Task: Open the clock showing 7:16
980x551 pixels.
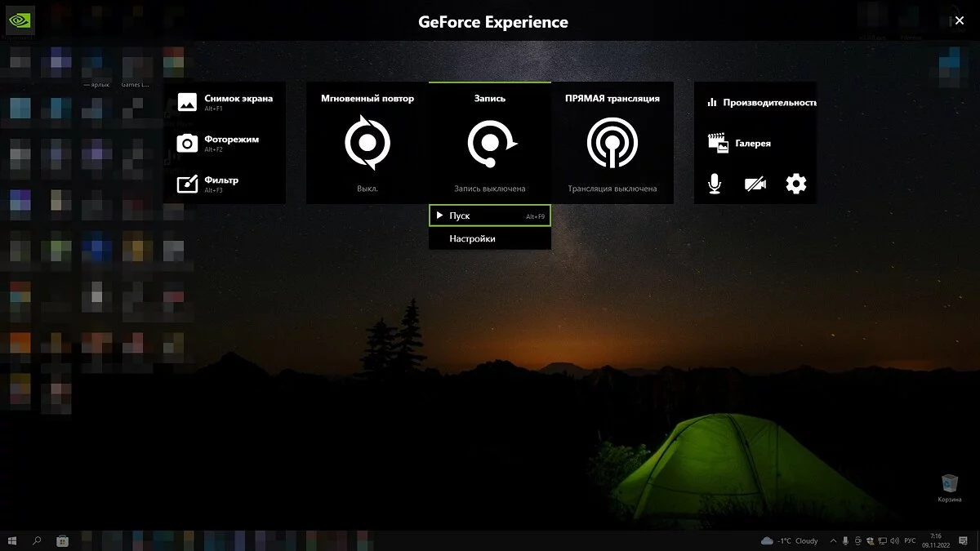Action: (x=935, y=540)
